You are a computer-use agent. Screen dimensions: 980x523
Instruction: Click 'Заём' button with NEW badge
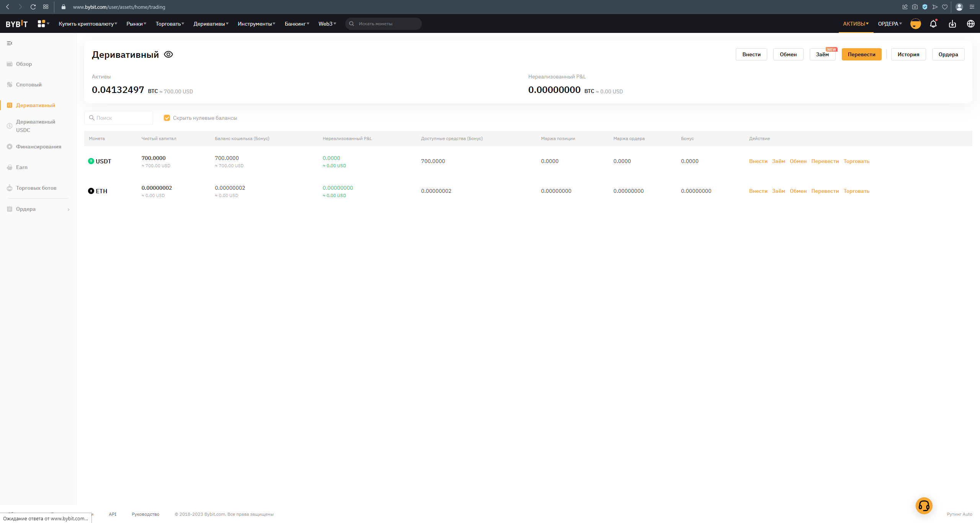(822, 54)
